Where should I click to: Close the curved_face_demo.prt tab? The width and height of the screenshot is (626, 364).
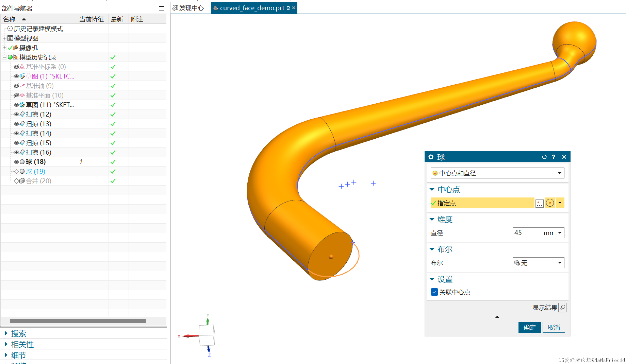[x=294, y=8]
